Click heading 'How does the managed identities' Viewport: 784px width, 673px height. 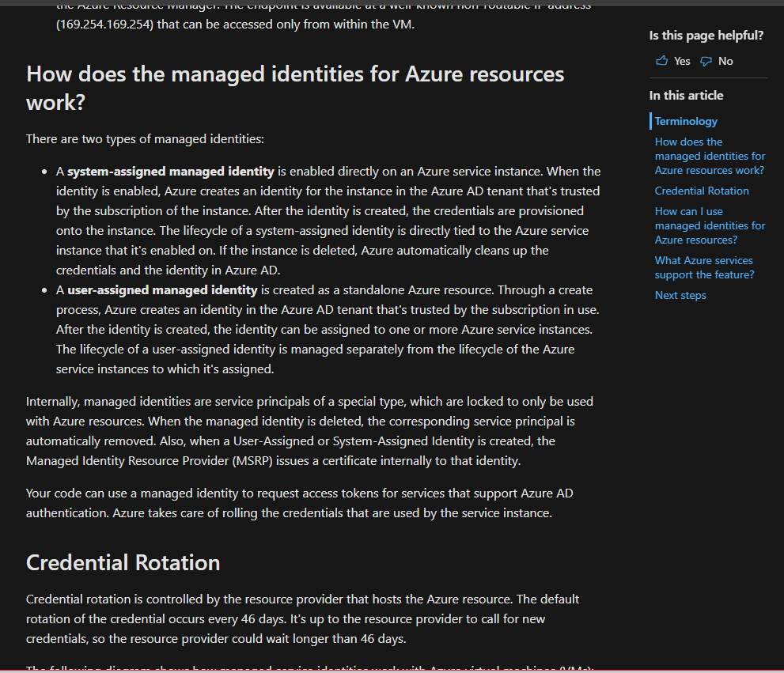click(295, 88)
